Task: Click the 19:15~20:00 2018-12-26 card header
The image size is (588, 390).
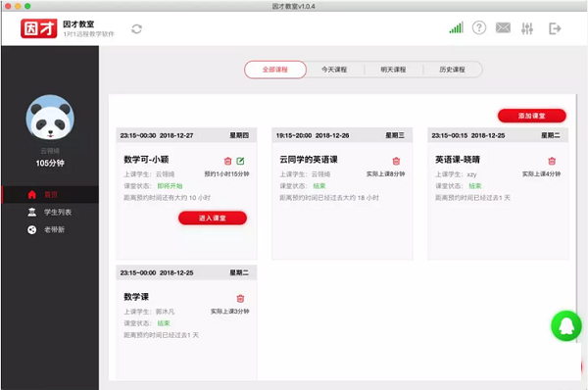Action: tap(342, 135)
